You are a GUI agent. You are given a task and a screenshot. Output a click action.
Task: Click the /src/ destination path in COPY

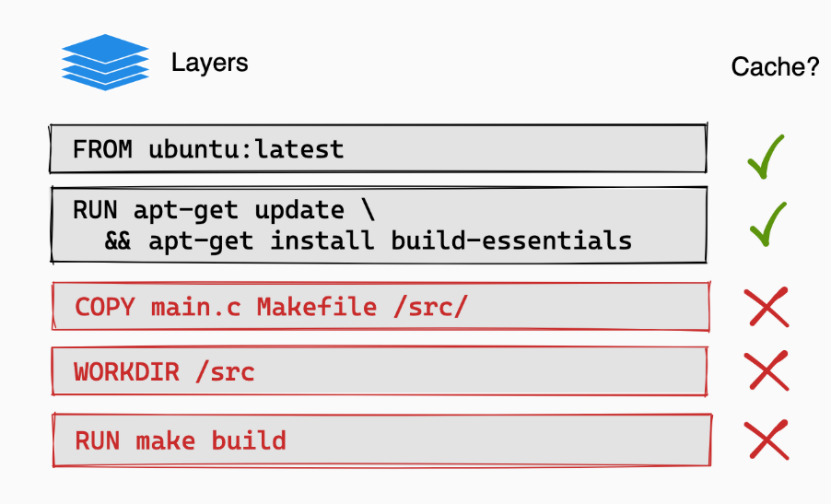tap(430, 307)
